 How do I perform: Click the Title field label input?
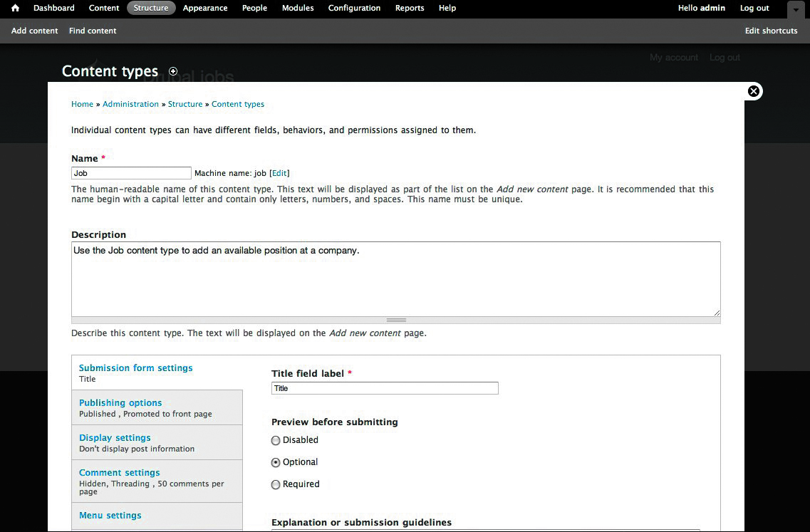coord(385,388)
